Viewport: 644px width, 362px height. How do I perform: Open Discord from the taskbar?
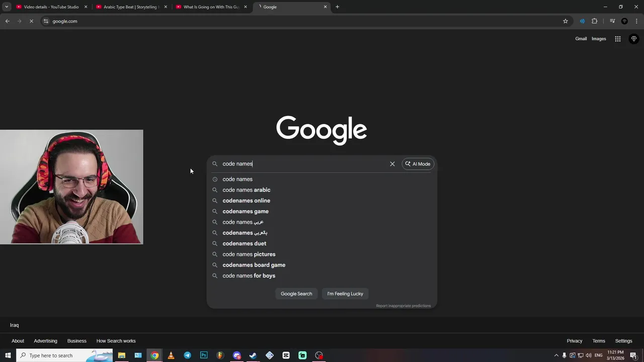pyautogui.click(x=237, y=355)
